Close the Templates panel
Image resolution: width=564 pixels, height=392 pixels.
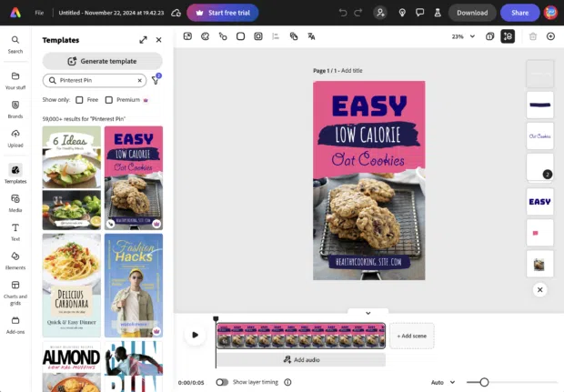158,40
